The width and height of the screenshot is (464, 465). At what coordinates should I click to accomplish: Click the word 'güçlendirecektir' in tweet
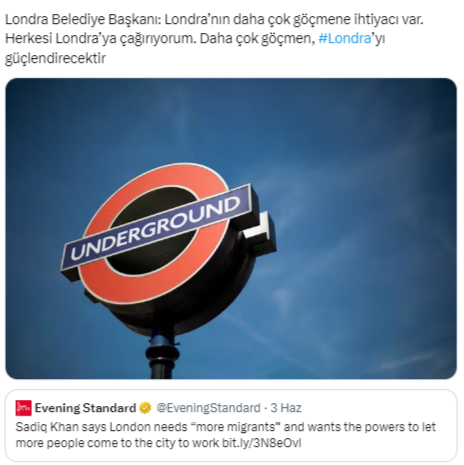tap(55, 58)
